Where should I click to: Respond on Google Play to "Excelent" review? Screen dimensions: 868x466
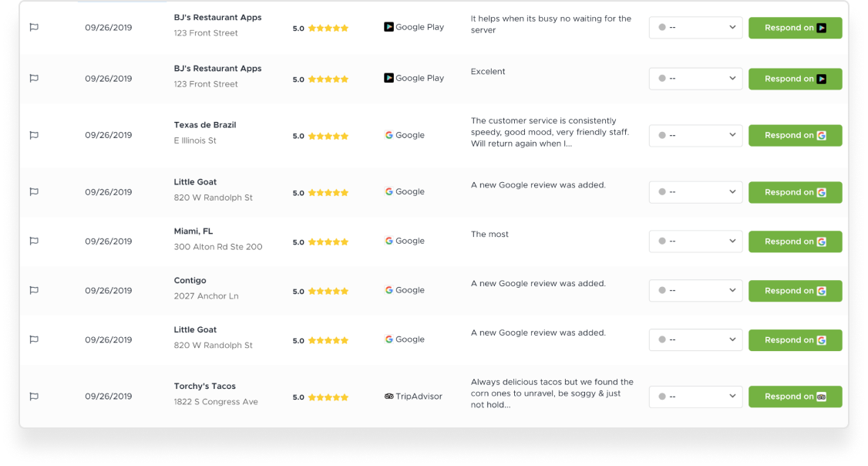[x=795, y=79]
